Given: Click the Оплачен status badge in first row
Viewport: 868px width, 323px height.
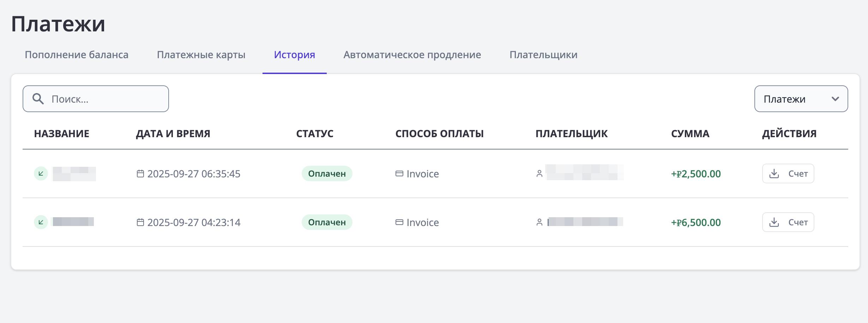Looking at the screenshot, I should click(327, 173).
